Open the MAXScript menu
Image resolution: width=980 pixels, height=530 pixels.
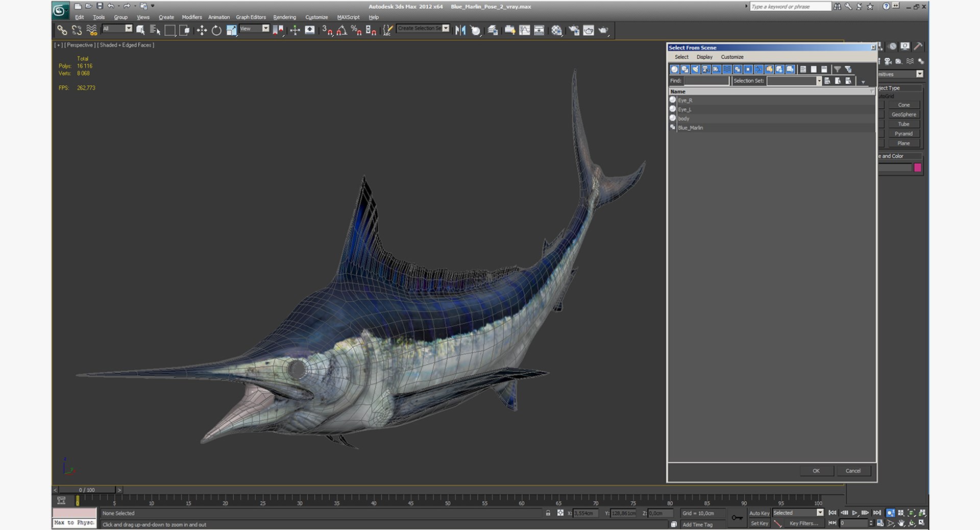348,17
